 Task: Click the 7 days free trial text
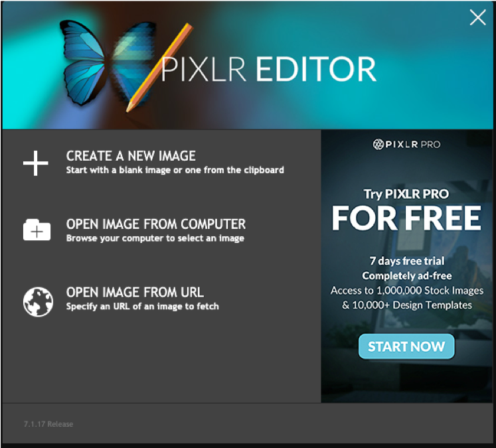(x=407, y=261)
